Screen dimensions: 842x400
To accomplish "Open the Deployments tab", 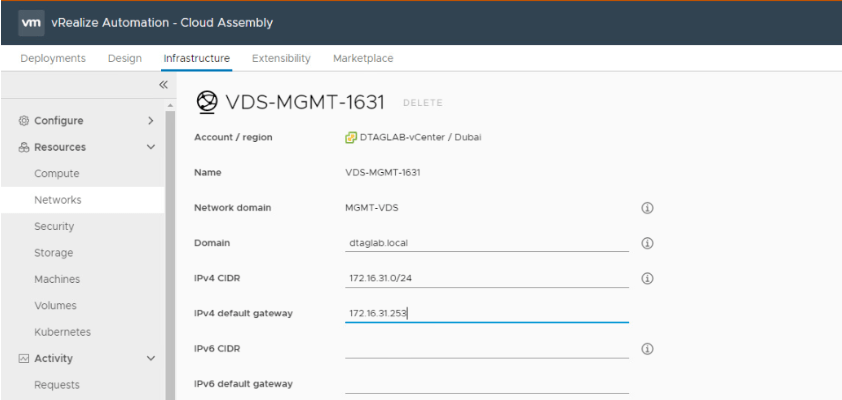I will pyautogui.click(x=53, y=58).
